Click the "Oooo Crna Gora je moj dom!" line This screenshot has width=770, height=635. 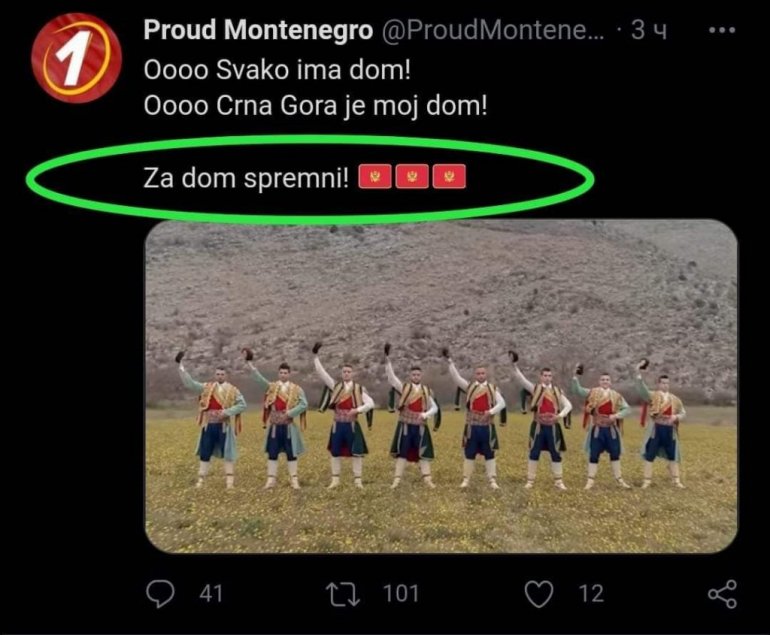316,104
